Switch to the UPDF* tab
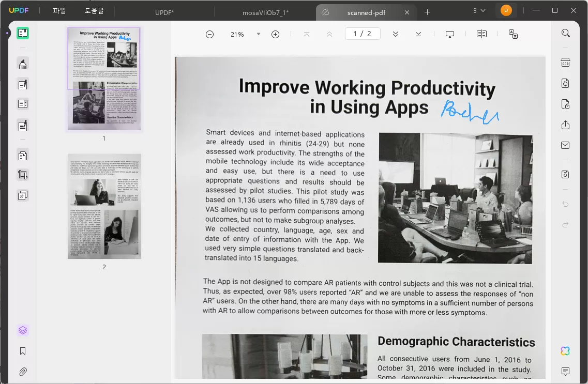This screenshot has width=588, height=384. click(x=164, y=12)
